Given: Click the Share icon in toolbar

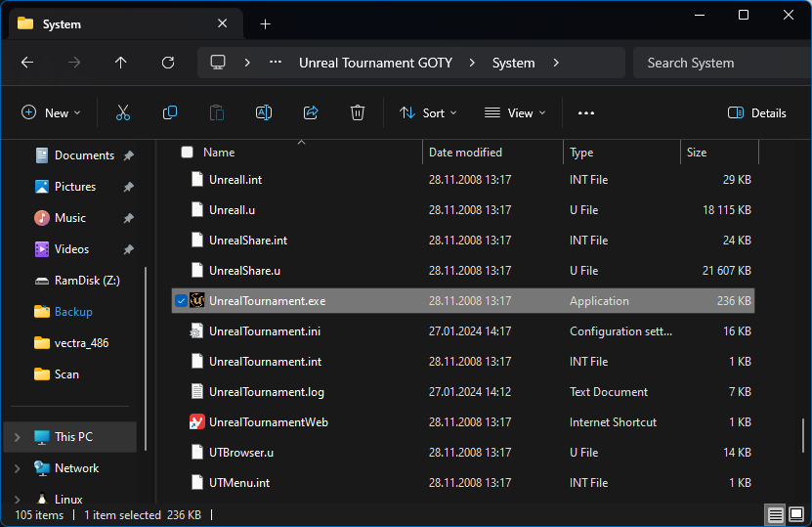Looking at the screenshot, I should pos(311,113).
